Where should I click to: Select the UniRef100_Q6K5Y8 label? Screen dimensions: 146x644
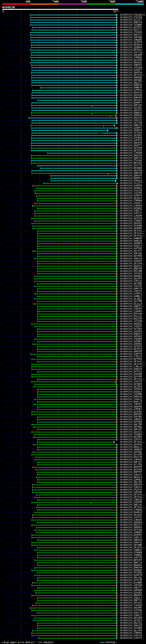click(x=131, y=143)
